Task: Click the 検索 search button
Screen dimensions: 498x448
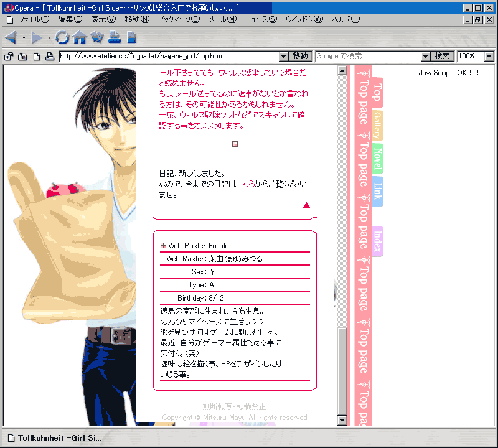Action: click(x=442, y=56)
